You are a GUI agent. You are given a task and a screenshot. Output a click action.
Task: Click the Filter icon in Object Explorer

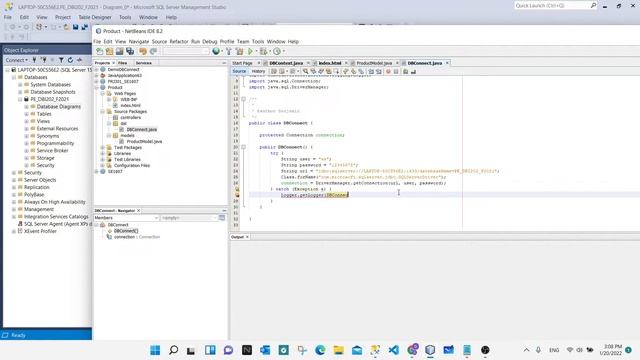[x=61, y=60]
